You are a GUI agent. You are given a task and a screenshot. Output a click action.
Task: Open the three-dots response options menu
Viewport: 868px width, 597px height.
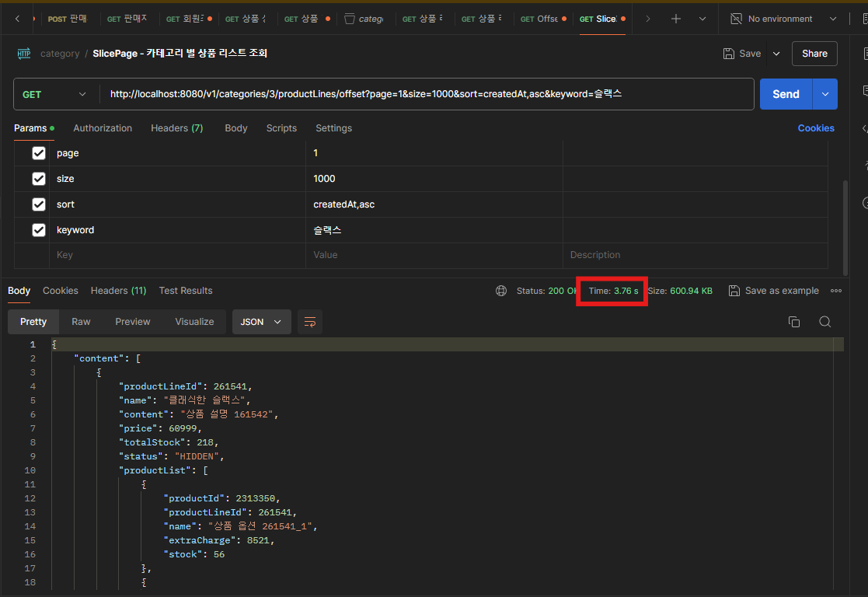836,291
